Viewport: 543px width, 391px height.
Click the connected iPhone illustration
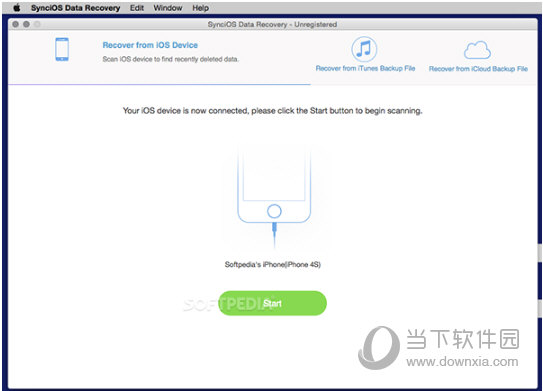pos(274,197)
